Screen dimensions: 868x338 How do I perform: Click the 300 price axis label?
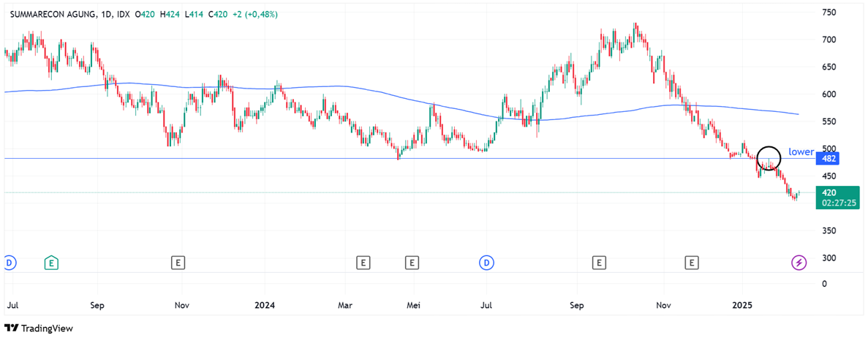[829, 258]
